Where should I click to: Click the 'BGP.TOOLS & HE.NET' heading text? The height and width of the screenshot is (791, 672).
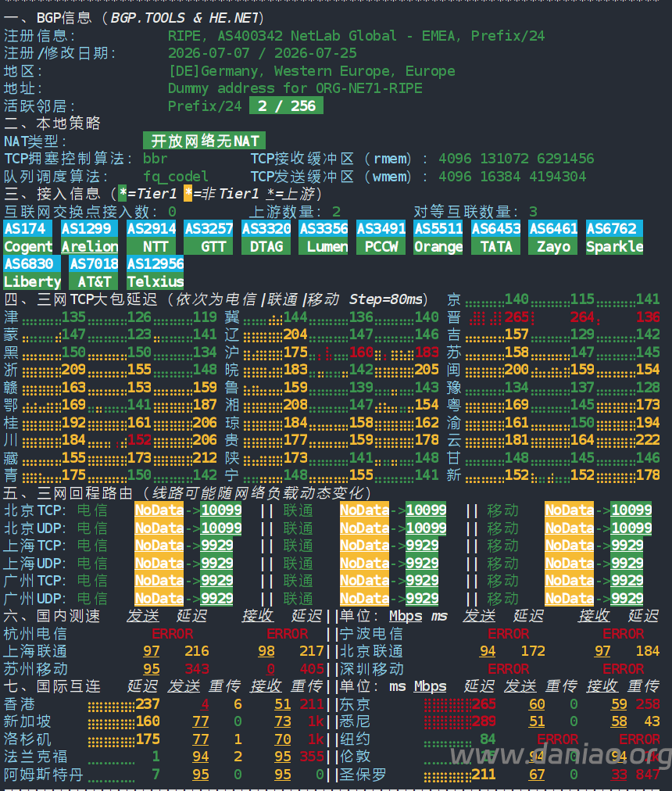pos(184,18)
